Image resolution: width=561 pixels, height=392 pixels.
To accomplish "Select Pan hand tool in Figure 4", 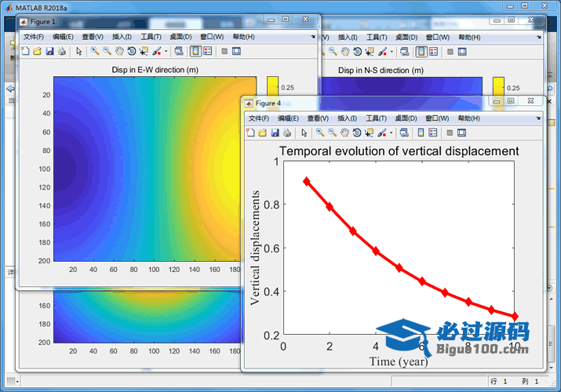I will [x=344, y=133].
